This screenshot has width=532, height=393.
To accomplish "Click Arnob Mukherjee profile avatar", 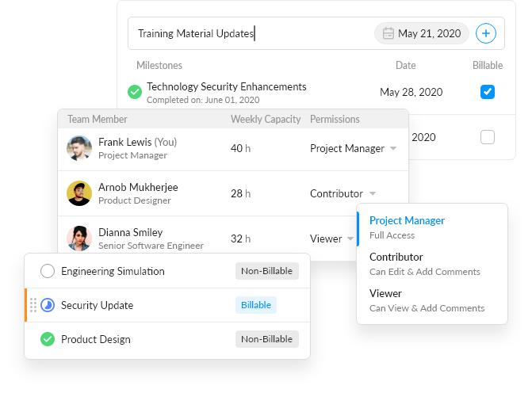I will 79,193.
